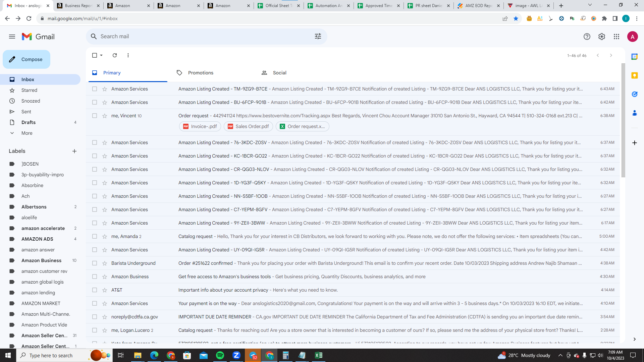Image resolution: width=644 pixels, height=362 pixels.
Task: Open the Gmail main menu hamburger icon
Action: point(12,37)
